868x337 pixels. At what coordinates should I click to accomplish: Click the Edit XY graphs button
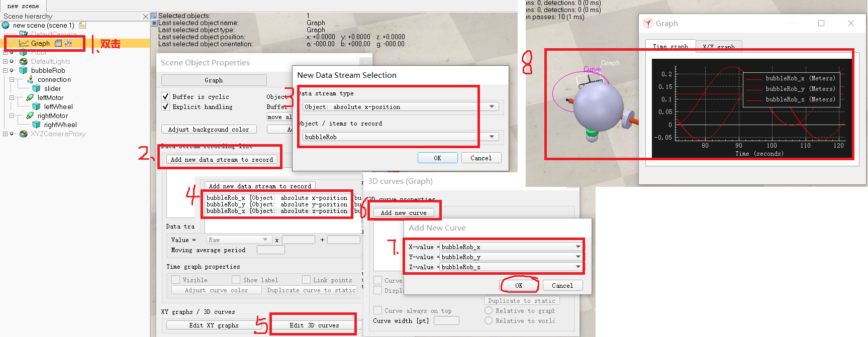pyautogui.click(x=214, y=325)
